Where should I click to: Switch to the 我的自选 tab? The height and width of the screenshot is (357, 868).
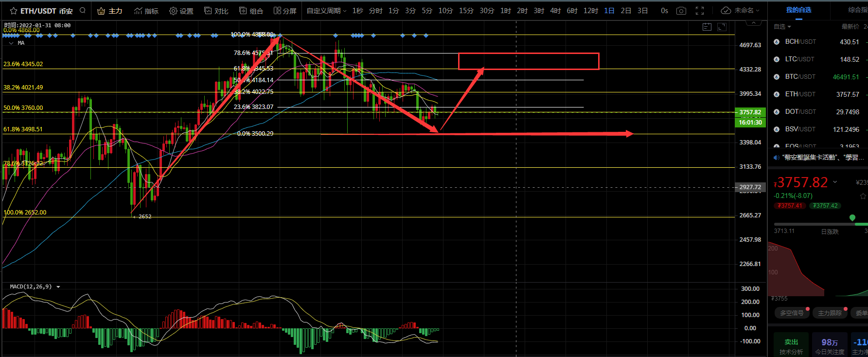[798, 10]
